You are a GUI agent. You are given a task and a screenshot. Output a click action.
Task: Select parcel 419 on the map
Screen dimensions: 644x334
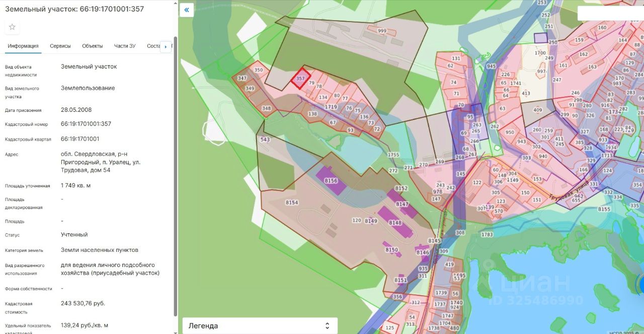[449, 264]
